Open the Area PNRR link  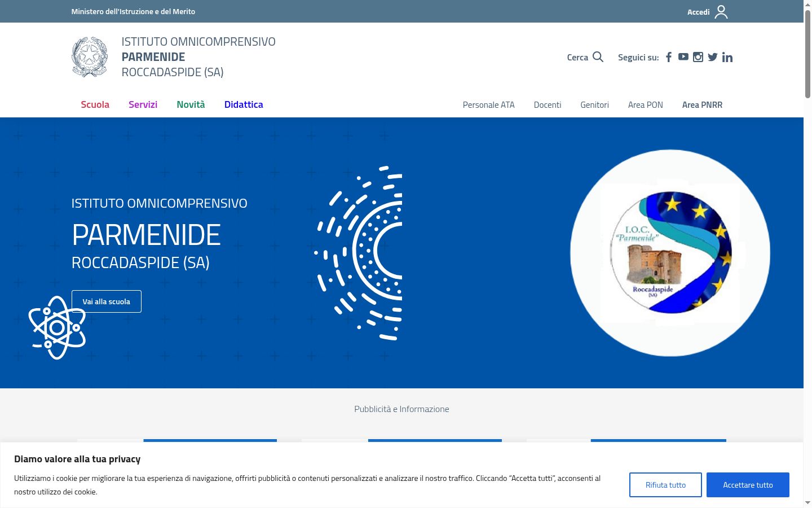[702, 105]
